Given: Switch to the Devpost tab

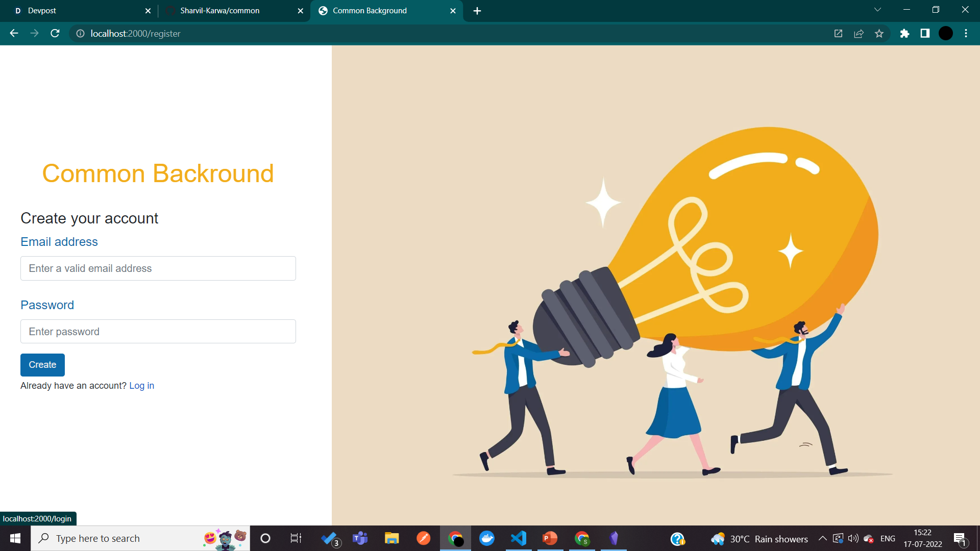Looking at the screenshot, I should click(x=77, y=11).
